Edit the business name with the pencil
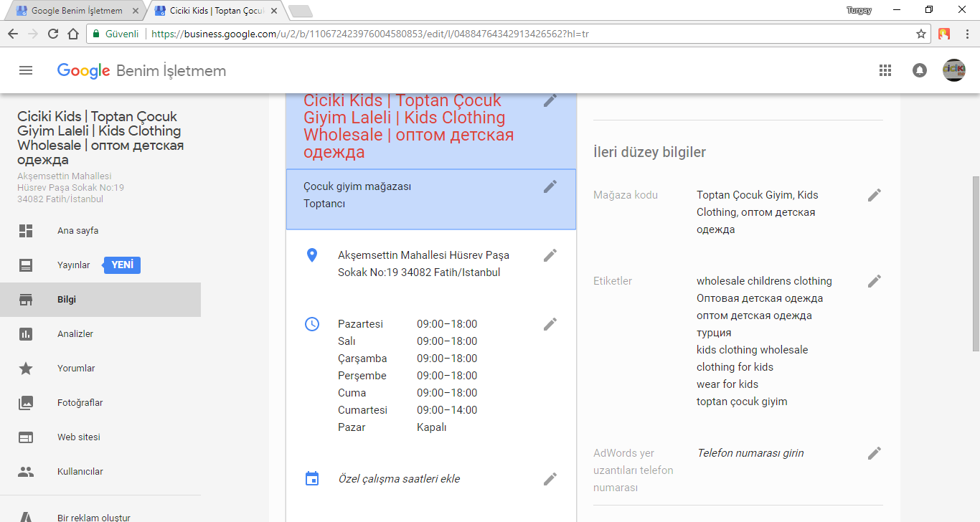This screenshot has height=522, width=980. coord(550,100)
